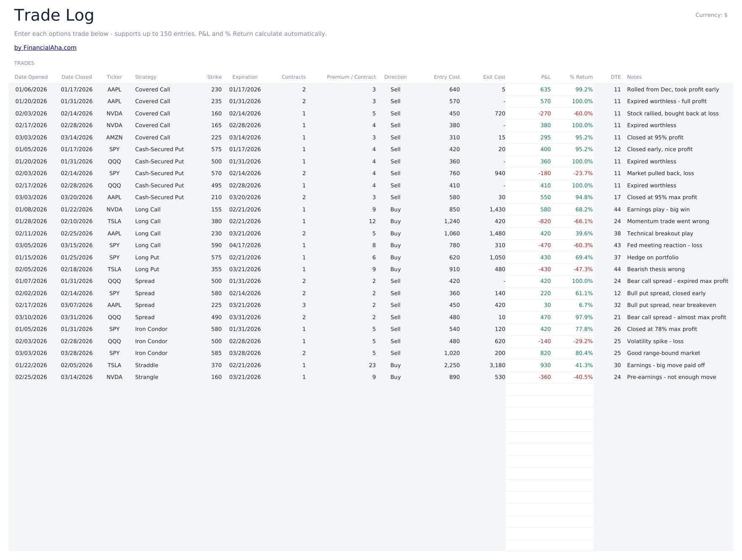Select note 'Bull put spread, near breakeven'
This screenshot has width=742, height=560.
(671, 305)
